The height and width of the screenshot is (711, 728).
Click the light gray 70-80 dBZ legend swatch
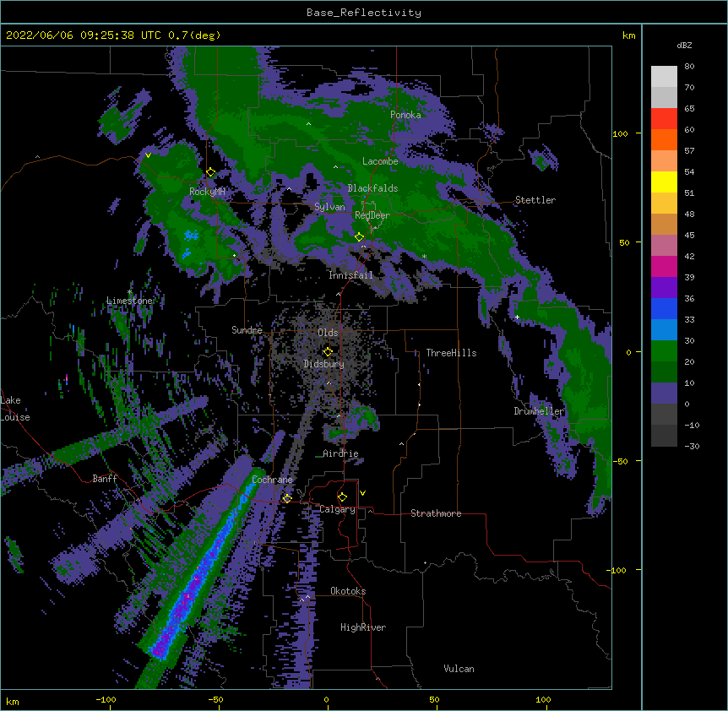pos(664,77)
